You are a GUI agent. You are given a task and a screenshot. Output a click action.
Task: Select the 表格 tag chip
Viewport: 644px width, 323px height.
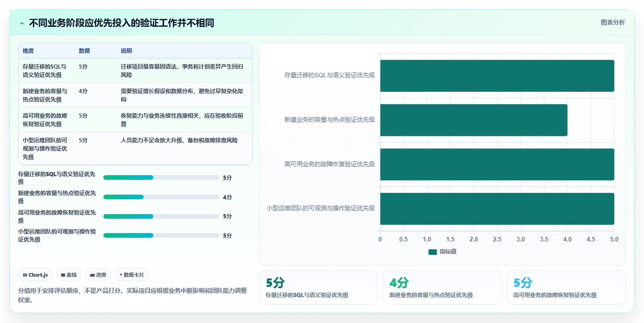click(x=69, y=275)
